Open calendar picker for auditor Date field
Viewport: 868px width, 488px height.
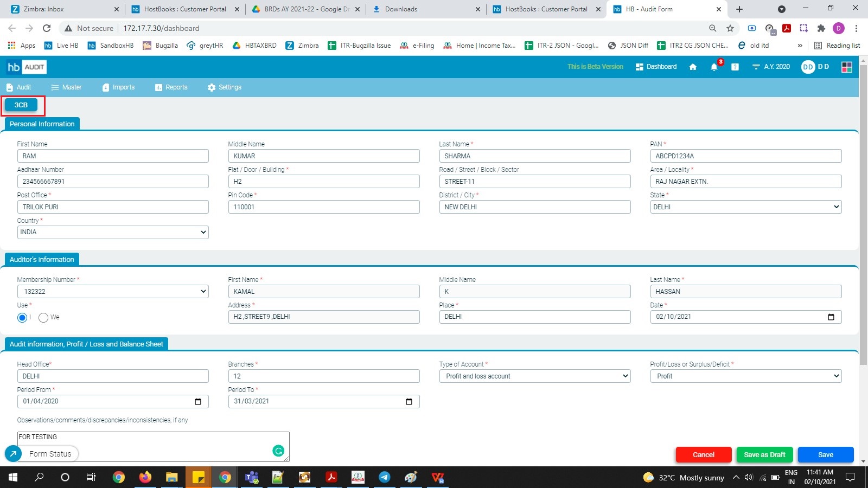831,317
